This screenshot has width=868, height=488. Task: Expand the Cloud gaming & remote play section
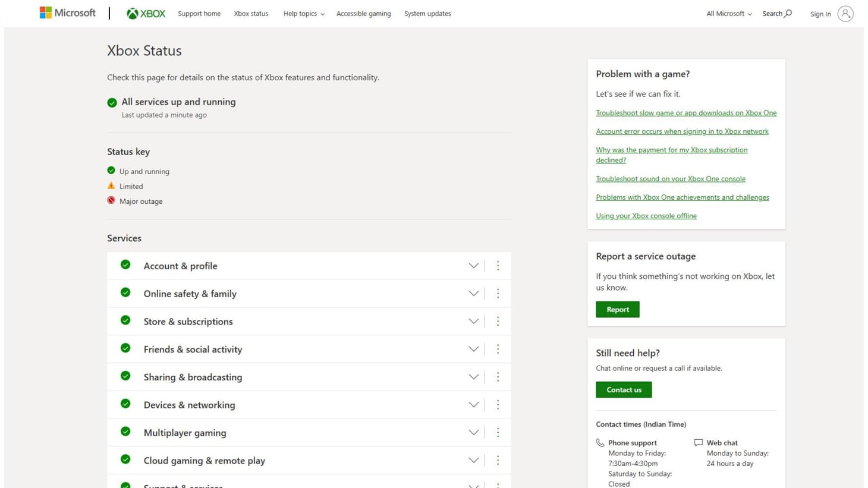(473, 460)
